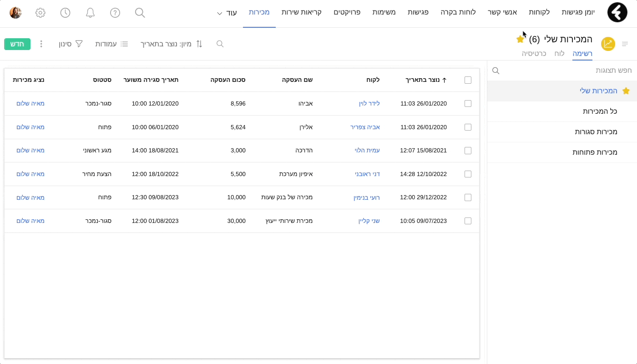This screenshot has width=637, height=364.
Task: Click the status cell הצעת מחיר
Action: pyautogui.click(x=97, y=174)
